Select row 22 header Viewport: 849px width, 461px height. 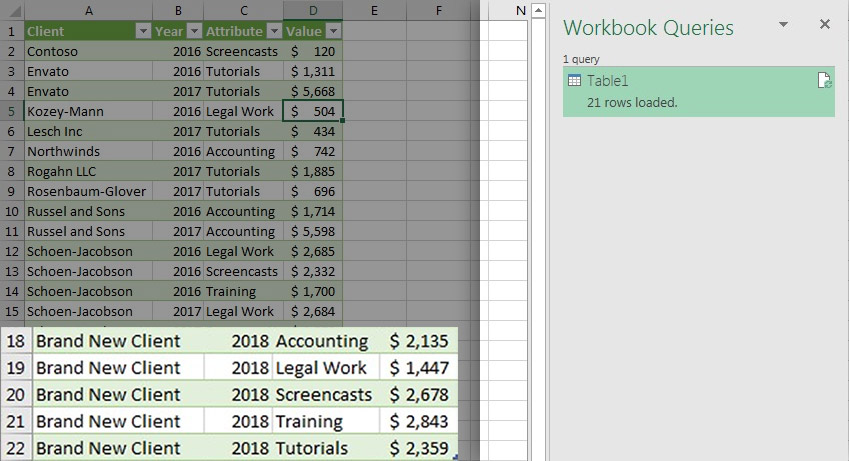[16, 448]
